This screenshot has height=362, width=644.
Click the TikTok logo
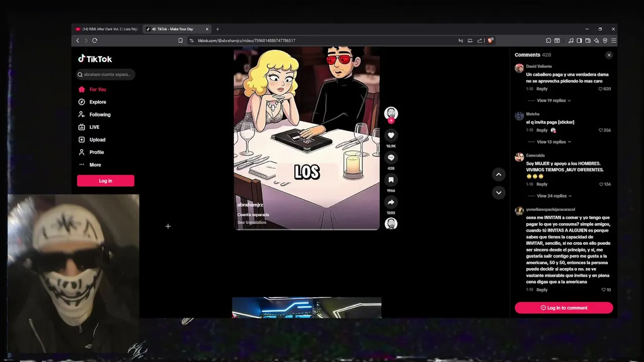click(x=95, y=59)
